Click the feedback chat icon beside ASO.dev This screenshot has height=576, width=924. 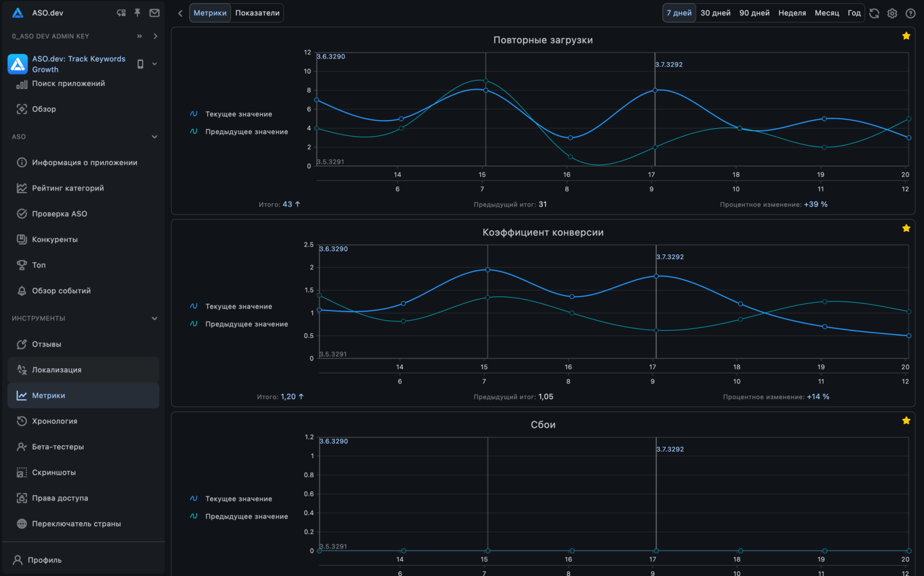coord(121,13)
